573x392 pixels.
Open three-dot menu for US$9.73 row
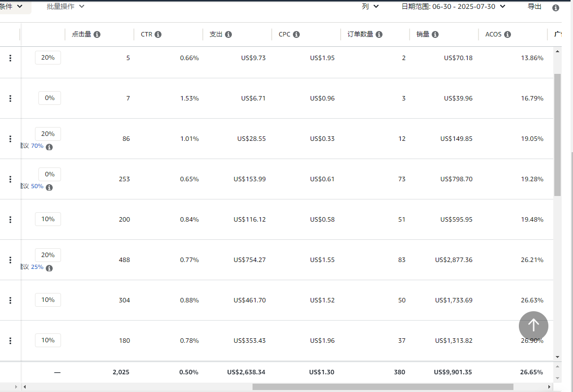(x=10, y=58)
